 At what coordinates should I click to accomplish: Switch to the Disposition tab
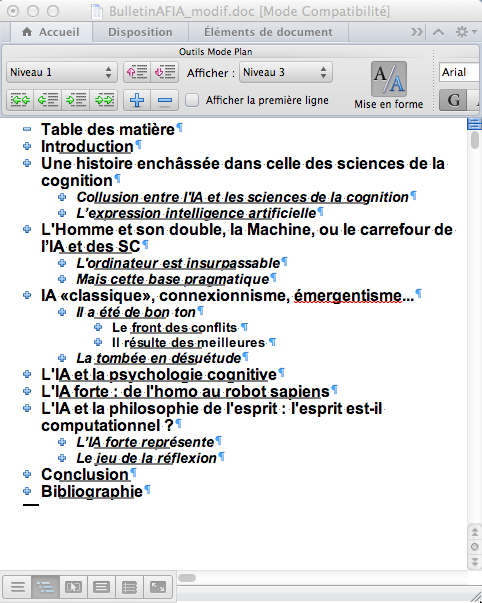pos(140,32)
